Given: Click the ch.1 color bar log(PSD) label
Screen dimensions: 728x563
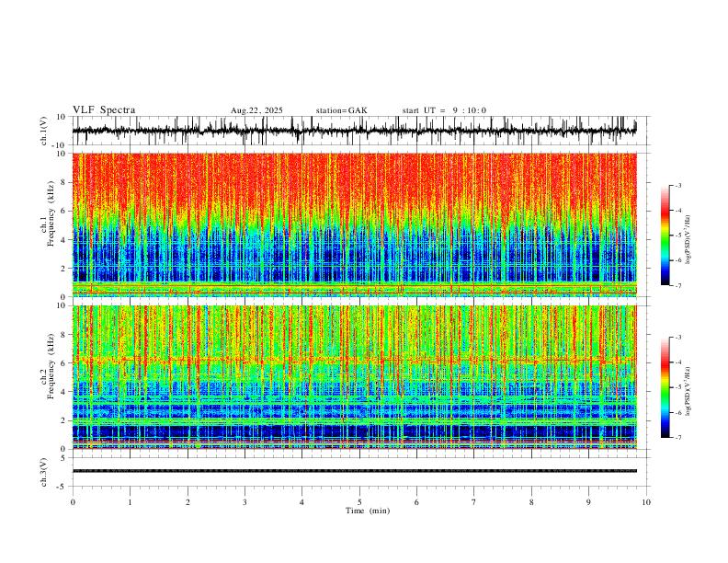Looking at the screenshot, I should [688, 240].
